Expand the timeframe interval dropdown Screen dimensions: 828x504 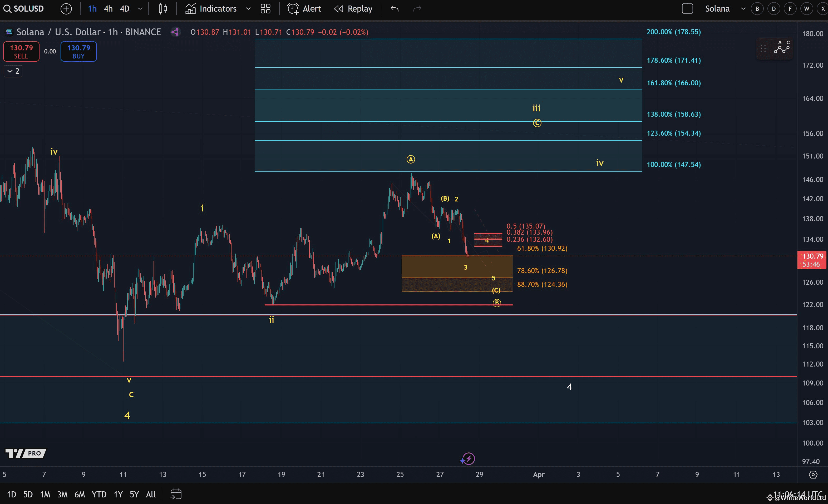(140, 9)
